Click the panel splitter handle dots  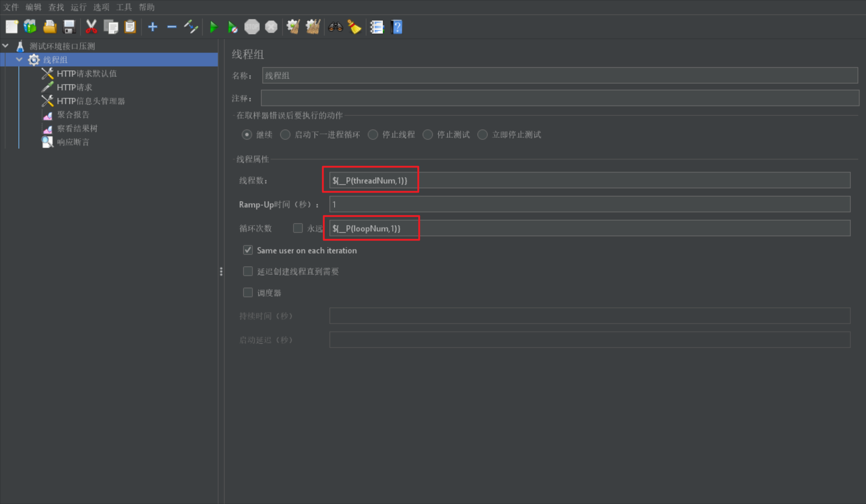[x=221, y=272]
